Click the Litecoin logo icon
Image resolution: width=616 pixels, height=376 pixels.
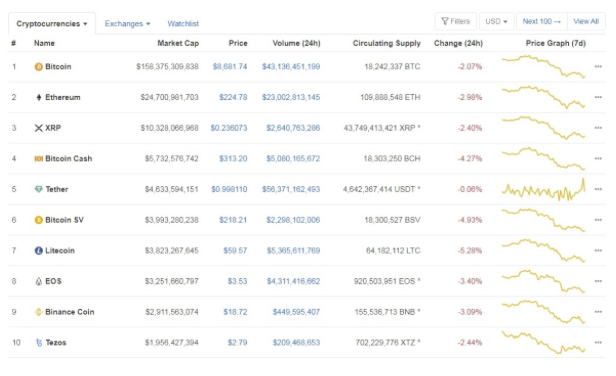click(x=38, y=251)
